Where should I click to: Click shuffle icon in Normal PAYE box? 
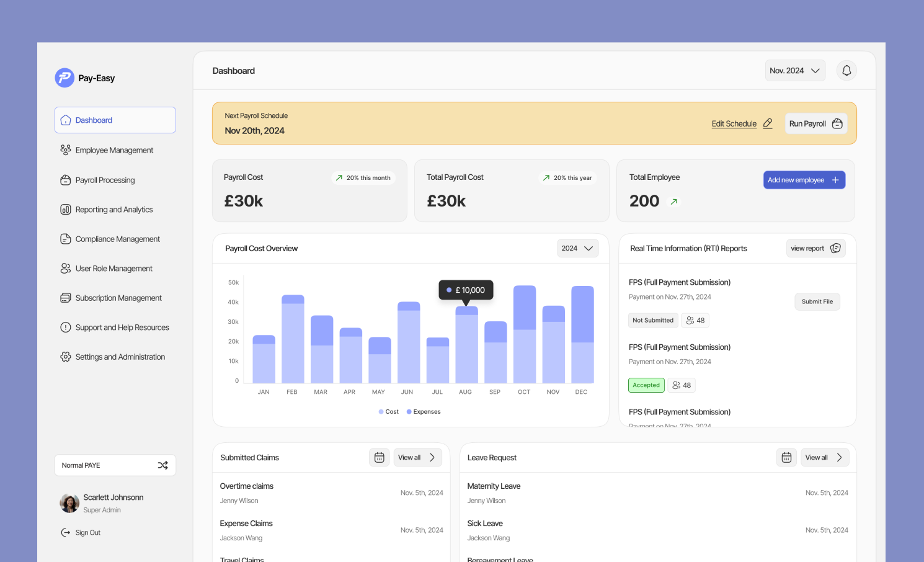162,465
